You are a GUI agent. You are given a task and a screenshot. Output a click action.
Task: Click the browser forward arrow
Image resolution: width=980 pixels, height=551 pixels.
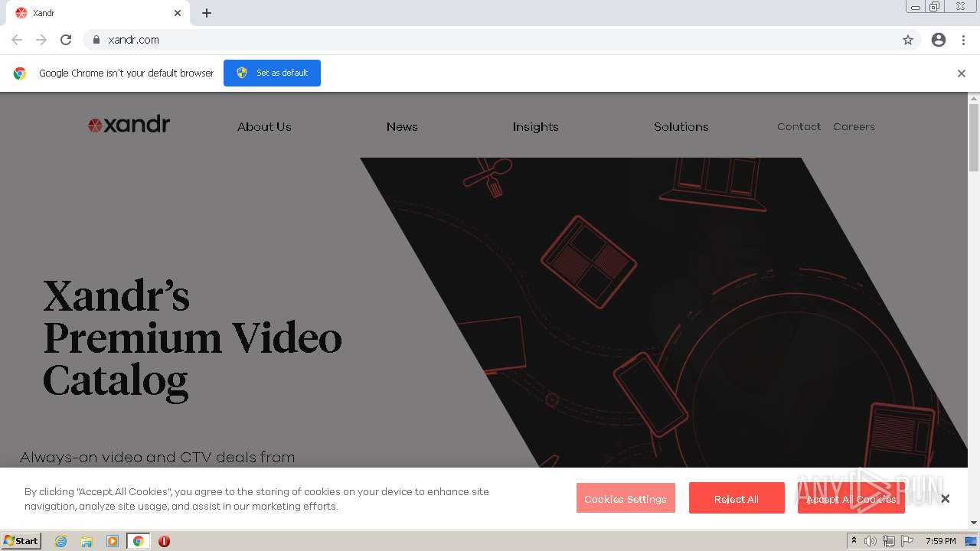point(41,40)
